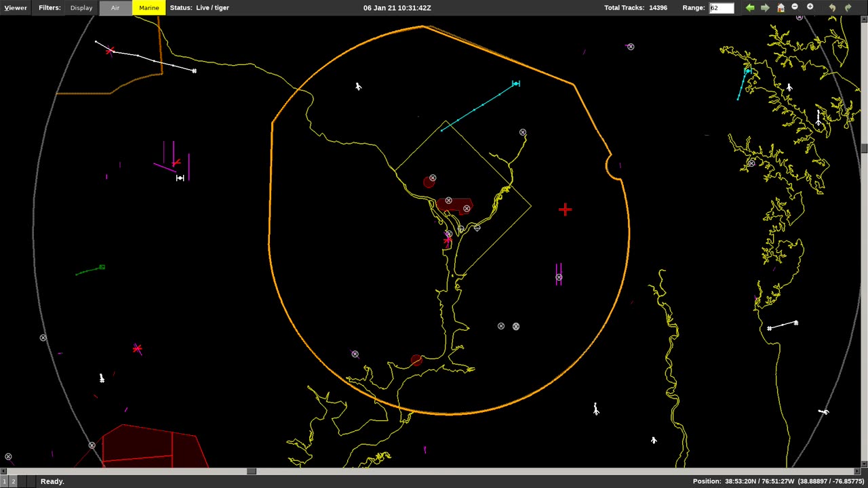Reset the map with the home icon
Screen dimensions: 868x488
click(781, 7)
